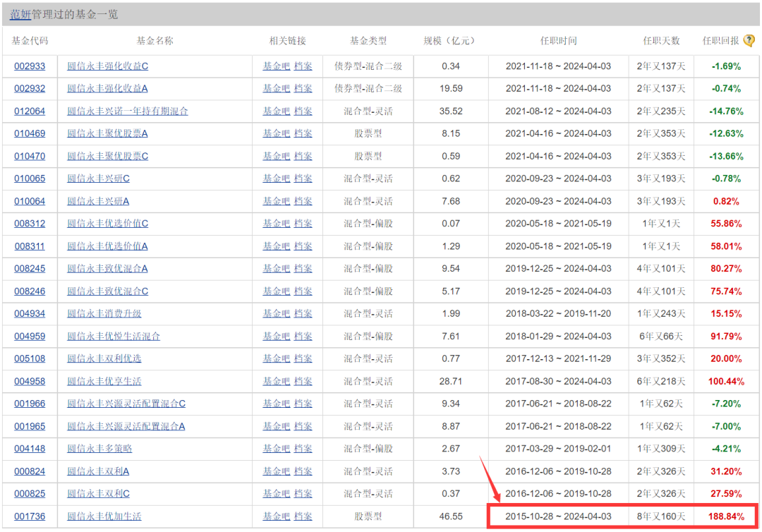Open fund code 002932 link
The image size is (762, 532).
tap(30, 88)
